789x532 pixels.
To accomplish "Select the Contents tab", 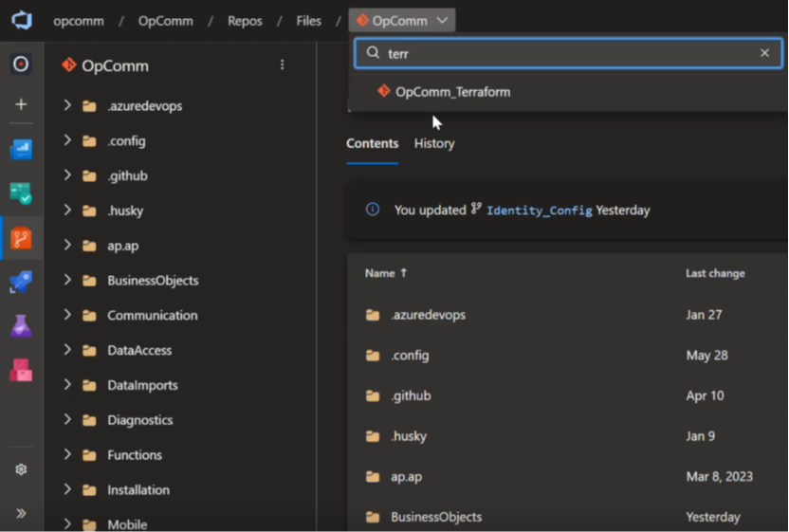I will pos(372,143).
